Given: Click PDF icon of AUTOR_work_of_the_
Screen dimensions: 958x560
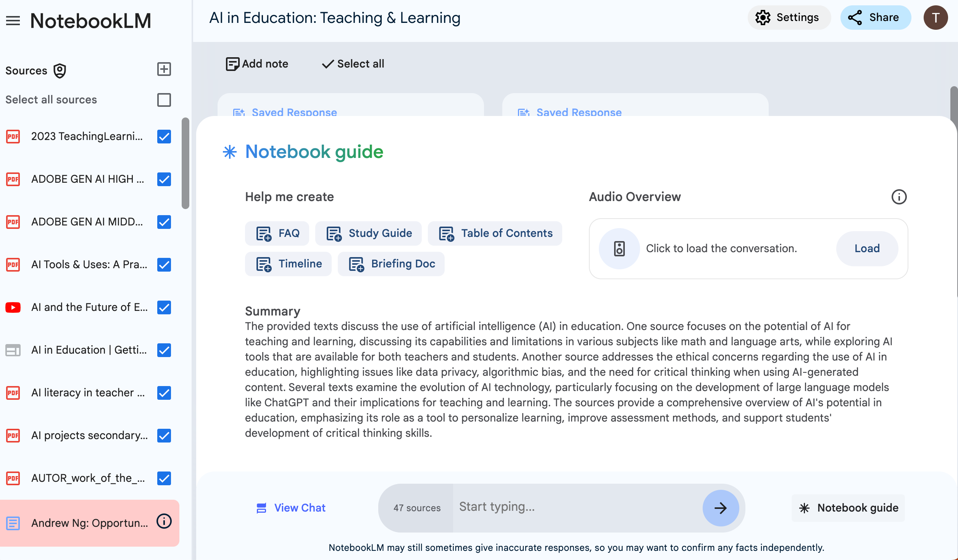Looking at the screenshot, I should [x=13, y=478].
